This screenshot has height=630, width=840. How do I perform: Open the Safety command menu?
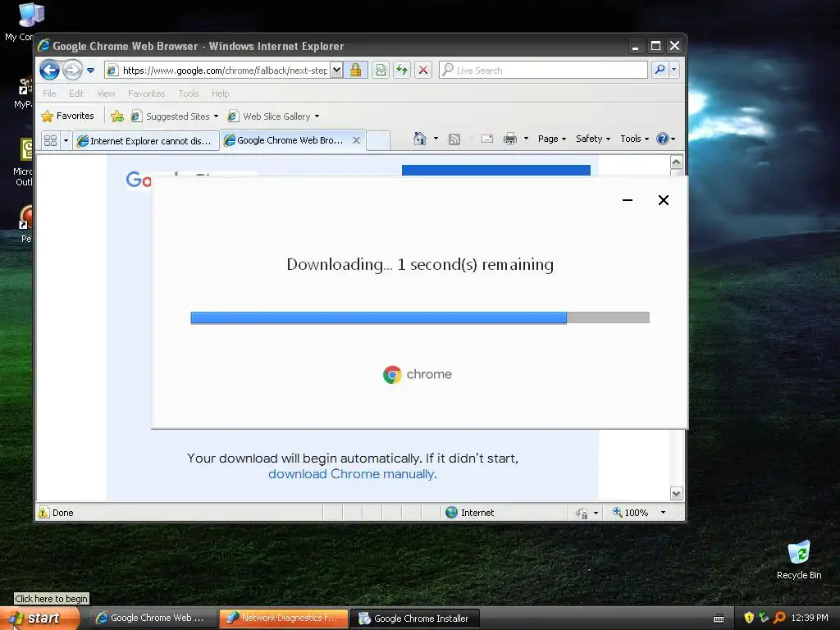593,139
